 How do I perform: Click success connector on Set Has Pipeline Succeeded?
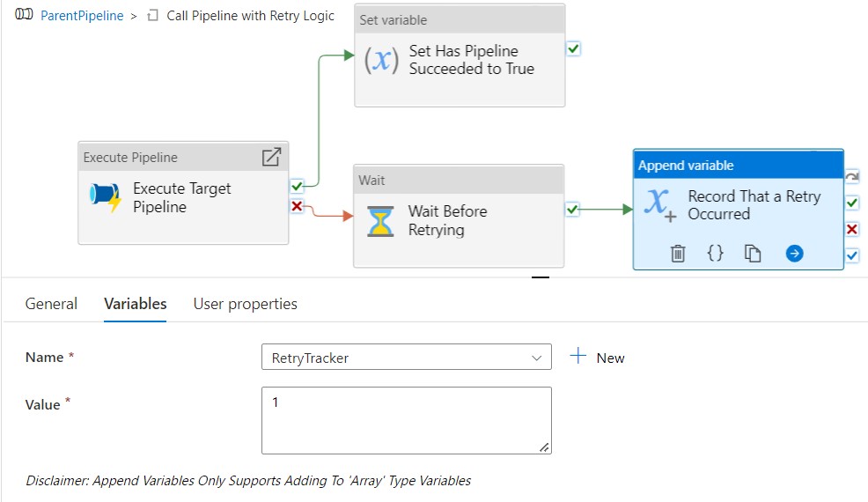573,48
